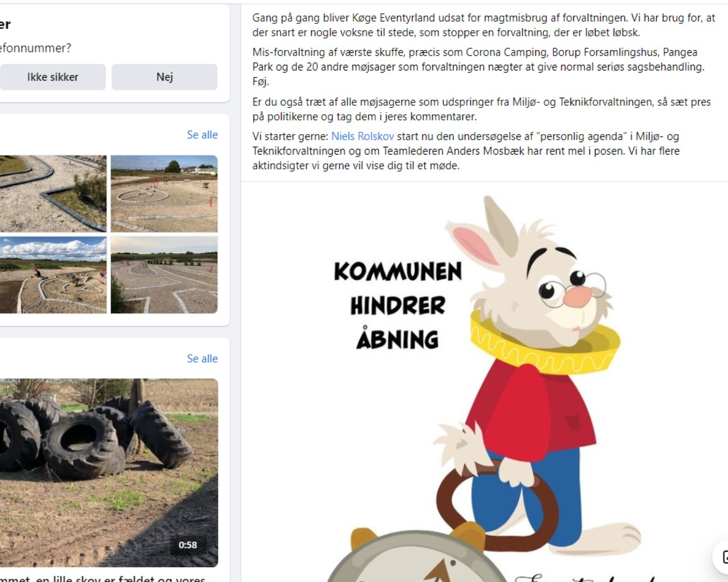Screen dimensions: 728x582
Task: Open the curved stone-edged track photo
Action: (x=53, y=193)
